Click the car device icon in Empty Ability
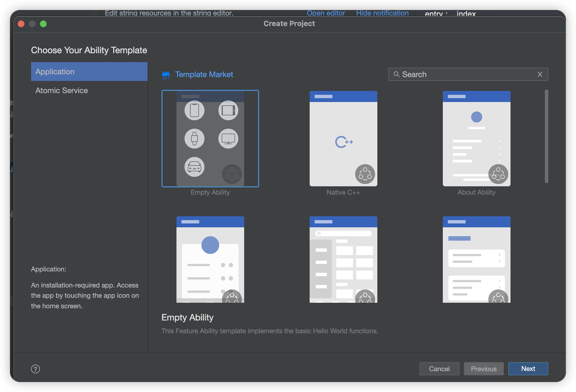The height and width of the screenshot is (392, 576). (194, 167)
